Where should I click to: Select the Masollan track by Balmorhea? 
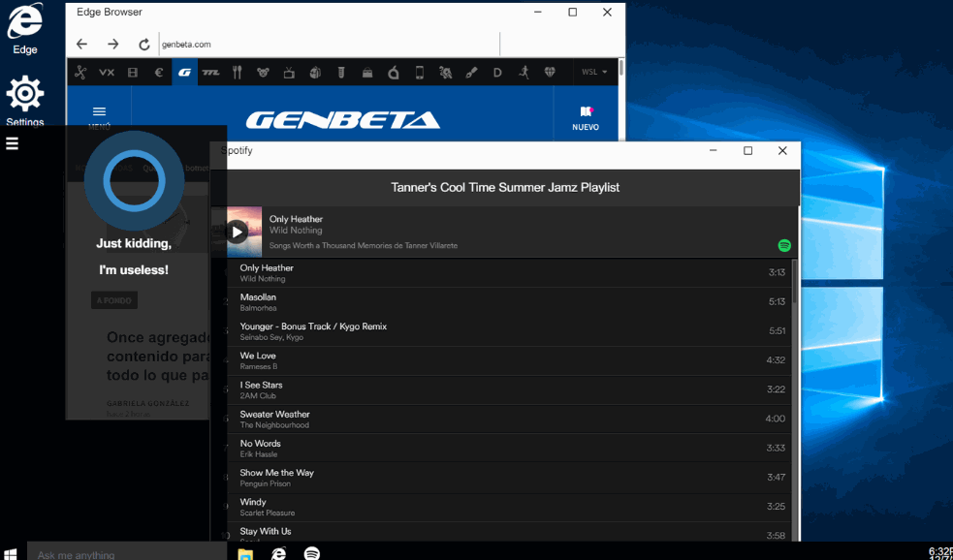point(509,302)
